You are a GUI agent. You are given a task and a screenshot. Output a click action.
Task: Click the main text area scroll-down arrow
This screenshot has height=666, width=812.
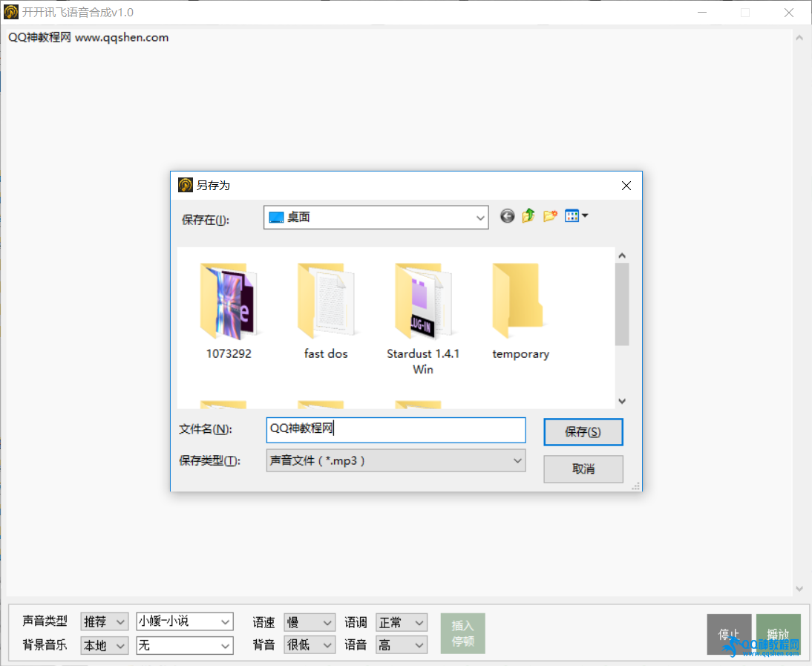(799, 589)
